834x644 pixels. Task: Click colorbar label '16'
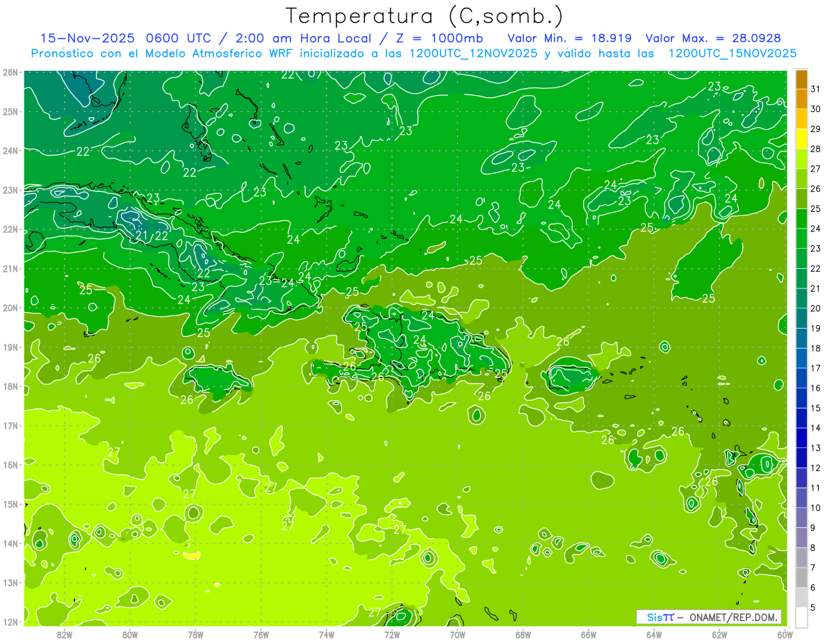pos(815,388)
